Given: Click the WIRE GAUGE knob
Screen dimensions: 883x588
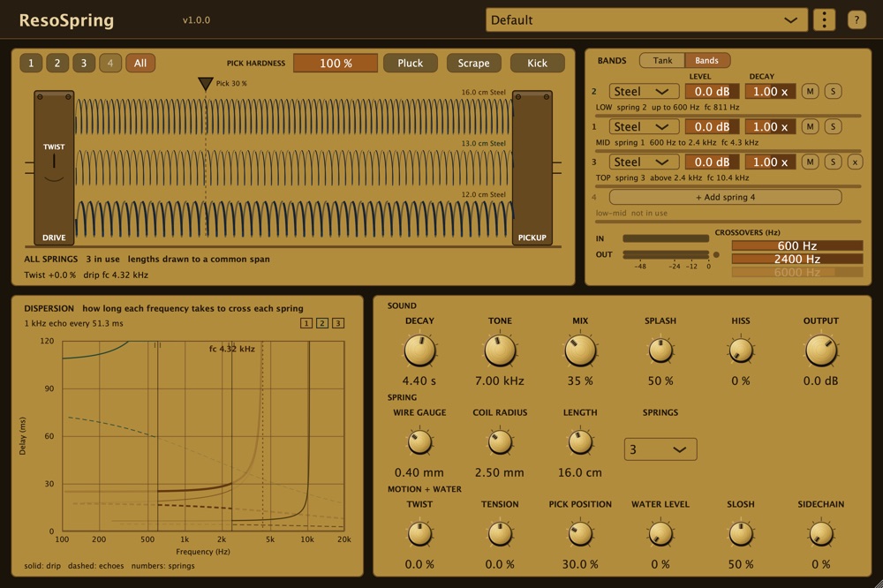Looking at the screenshot, I should [x=419, y=442].
